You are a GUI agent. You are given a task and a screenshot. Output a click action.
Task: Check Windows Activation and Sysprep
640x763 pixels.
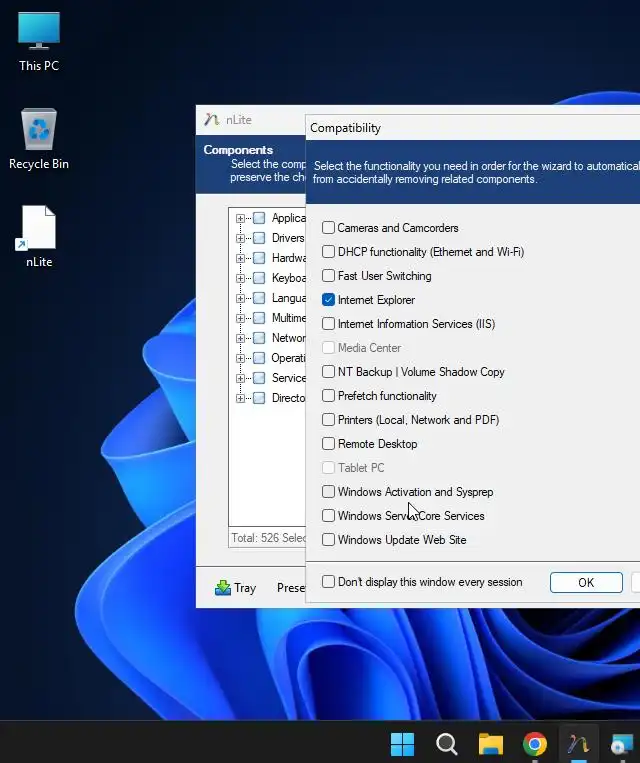pyautogui.click(x=329, y=491)
